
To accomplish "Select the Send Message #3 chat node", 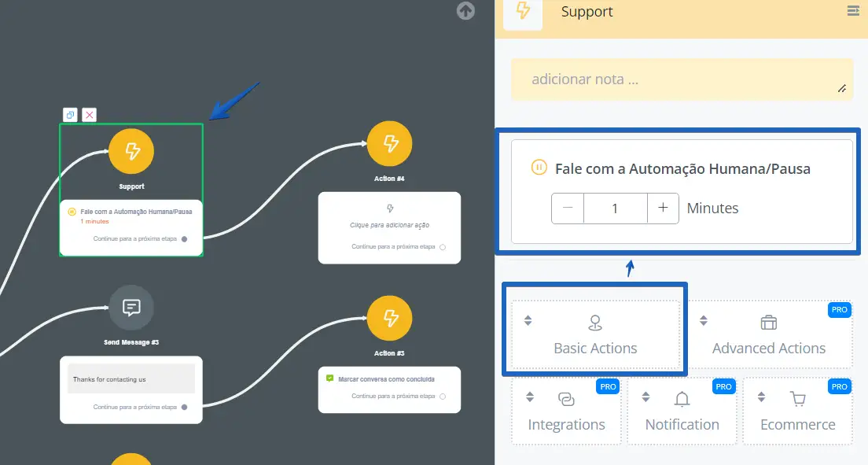I will [x=131, y=308].
